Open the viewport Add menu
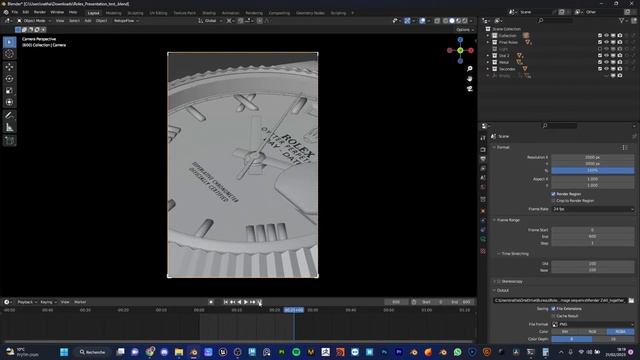640x360 pixels. click(x=88, y=20)
